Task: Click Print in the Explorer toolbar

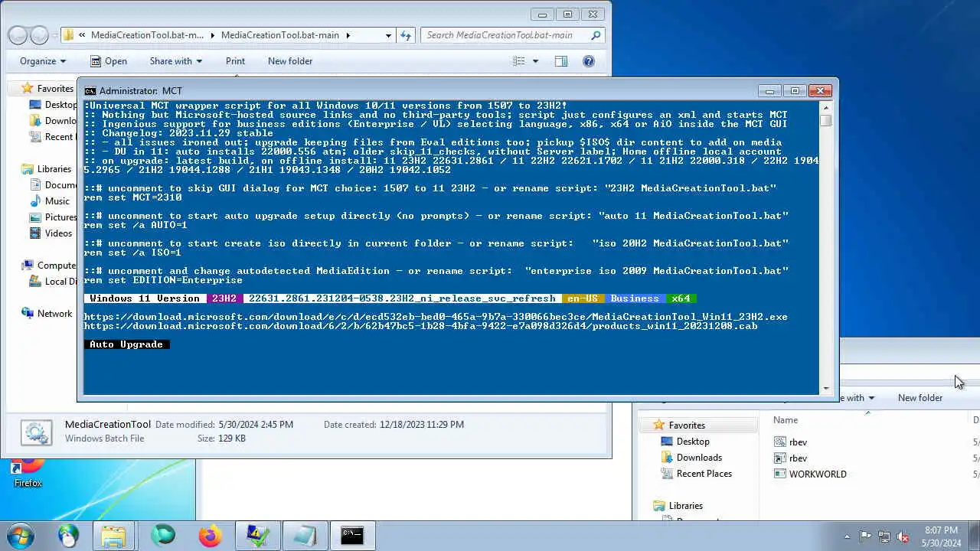Action: (235, 61)
